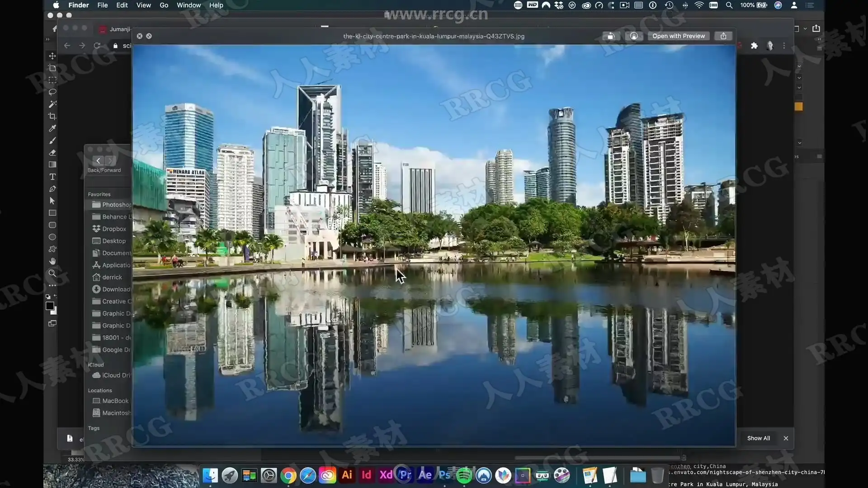Screen dimensions: 868x488
Task: Select the Hand tool
Action: coord(52,261)
